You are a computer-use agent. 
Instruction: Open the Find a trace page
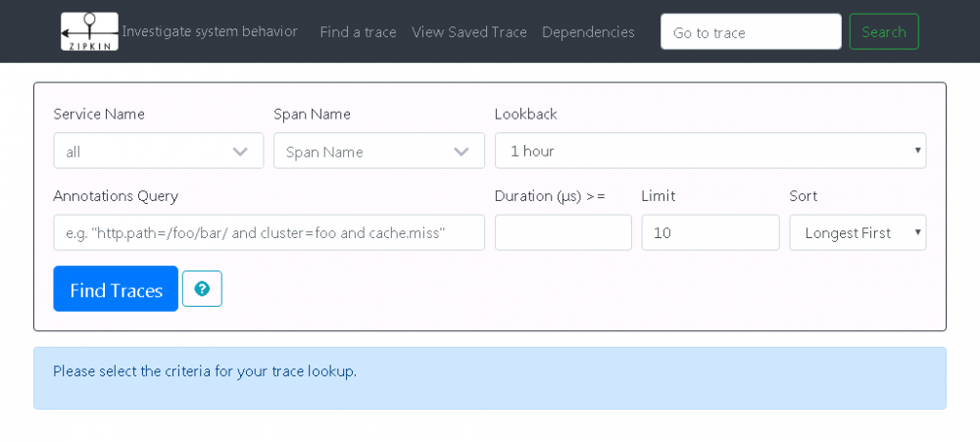click(x=358, y=32)
